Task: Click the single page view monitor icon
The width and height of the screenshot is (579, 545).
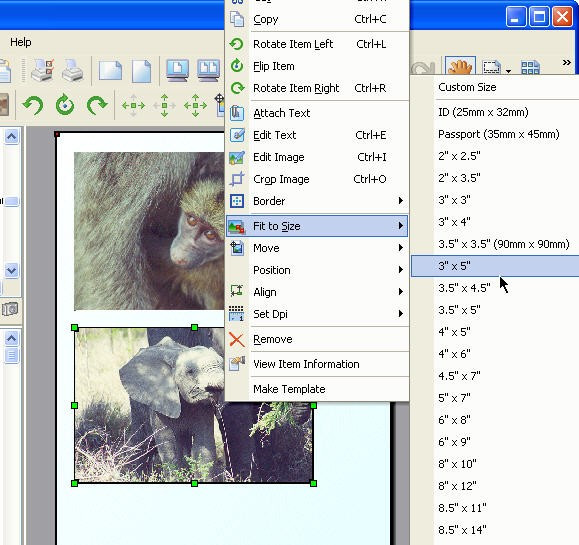Action: coord(178,70)
